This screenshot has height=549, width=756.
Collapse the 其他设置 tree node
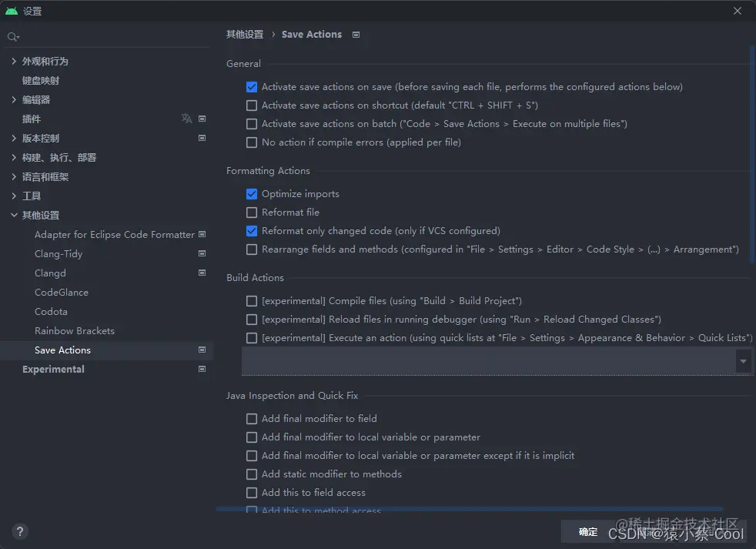click(14, 215)
